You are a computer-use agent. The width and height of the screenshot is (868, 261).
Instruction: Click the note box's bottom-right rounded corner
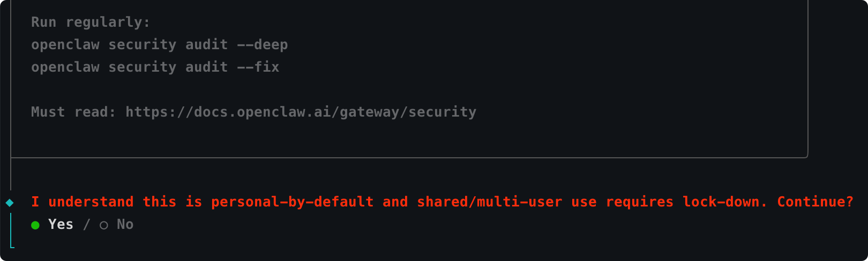[x=806, y=156]
